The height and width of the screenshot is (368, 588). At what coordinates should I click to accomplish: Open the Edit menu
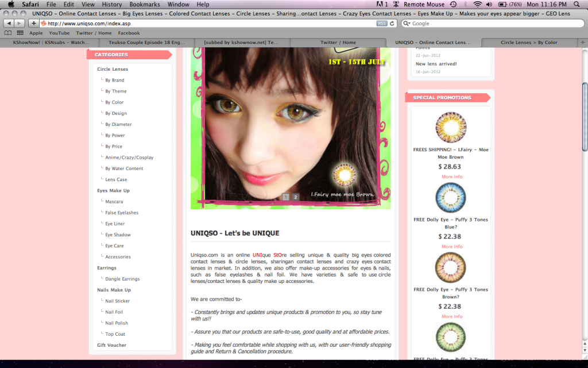pos(69,5)
